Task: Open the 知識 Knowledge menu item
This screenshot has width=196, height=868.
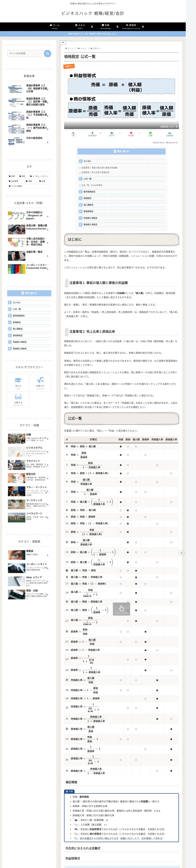Action: point(105,27)
